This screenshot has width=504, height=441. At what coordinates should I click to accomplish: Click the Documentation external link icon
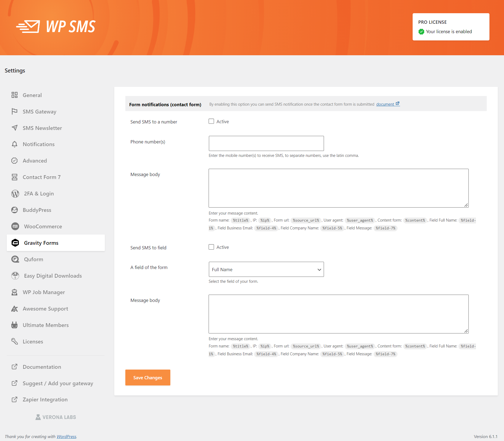pyautogui.click(x=15, y=367)
